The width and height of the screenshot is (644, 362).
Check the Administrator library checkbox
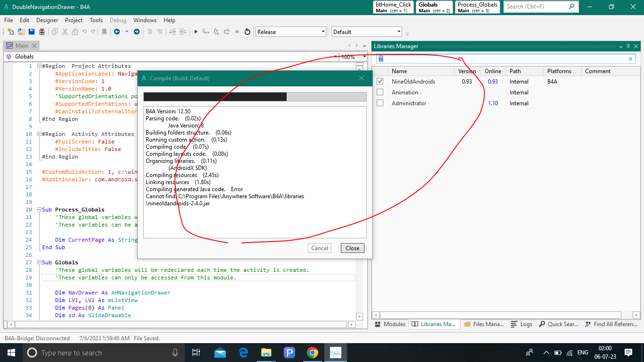[x=380, y=103]
